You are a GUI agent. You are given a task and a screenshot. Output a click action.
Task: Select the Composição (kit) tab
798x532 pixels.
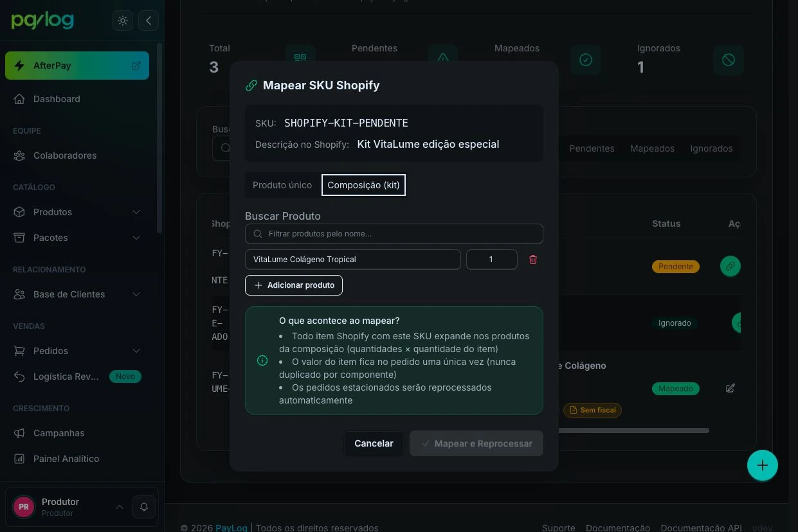pyautogui.click(x=363, y=185)
